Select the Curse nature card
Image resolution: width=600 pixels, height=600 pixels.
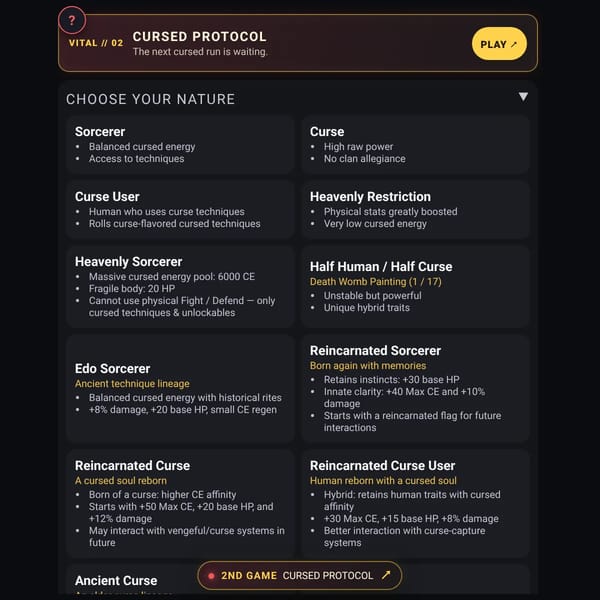pos(415,145)
